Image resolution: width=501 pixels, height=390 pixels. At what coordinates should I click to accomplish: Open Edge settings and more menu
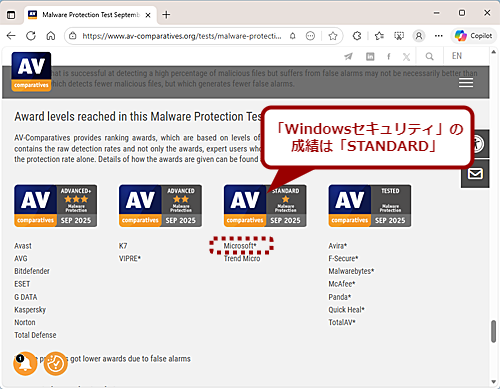(x=439, y=36)
